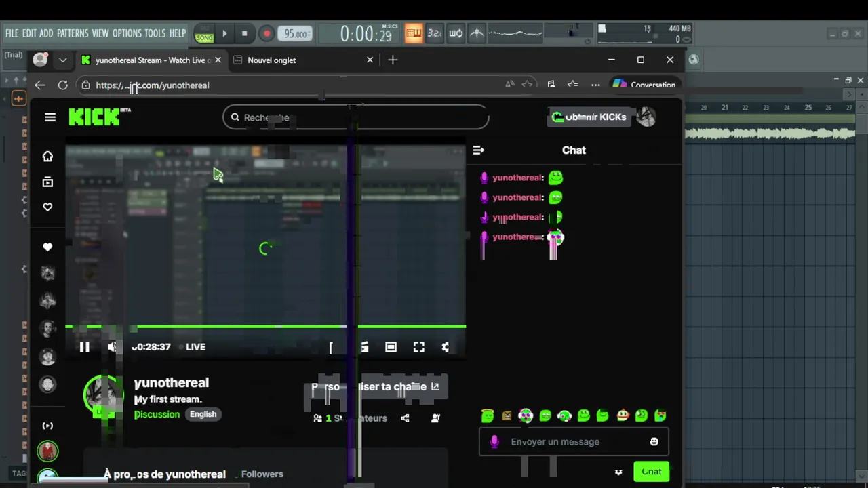Open stream player settings gear
Image resolution: width=868 pixels, height=488 pixels.
[x=446, y=347]
